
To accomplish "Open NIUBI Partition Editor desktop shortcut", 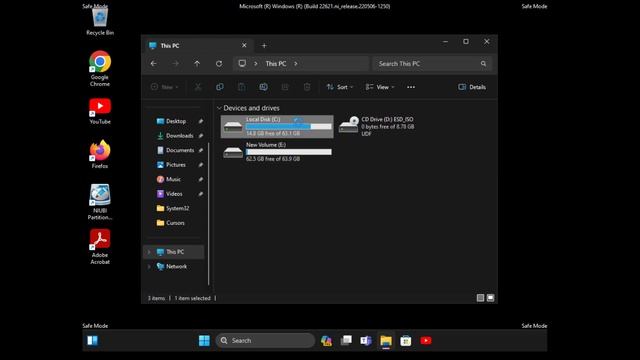I will (x=100, y=202).
